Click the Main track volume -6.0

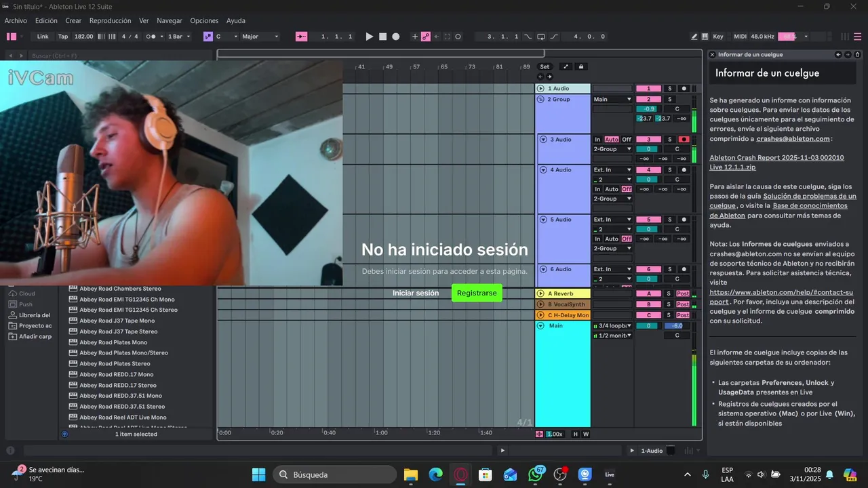pos(677,326)
